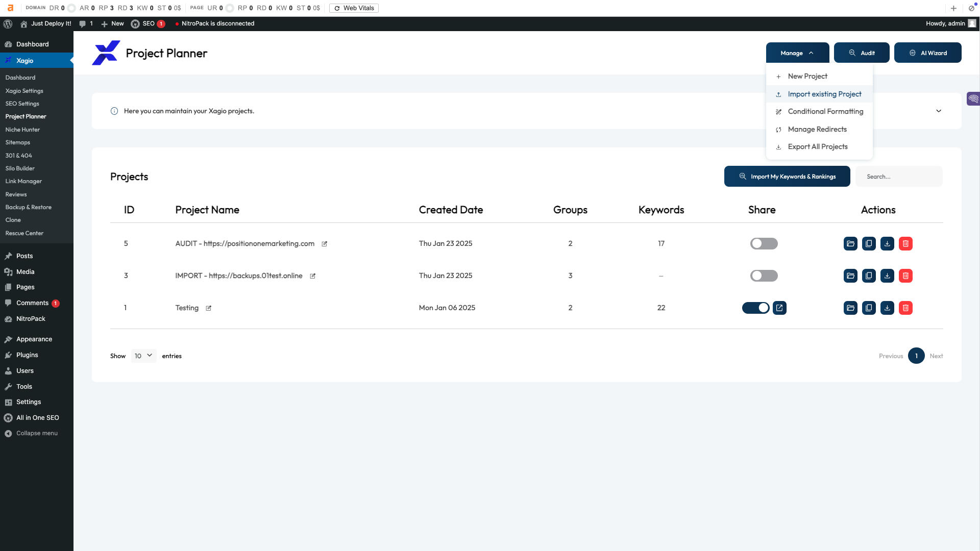Viewport: 980px width, 551px height.
Task: Open Just Deploy It! site link
Action: coord(46,23)
